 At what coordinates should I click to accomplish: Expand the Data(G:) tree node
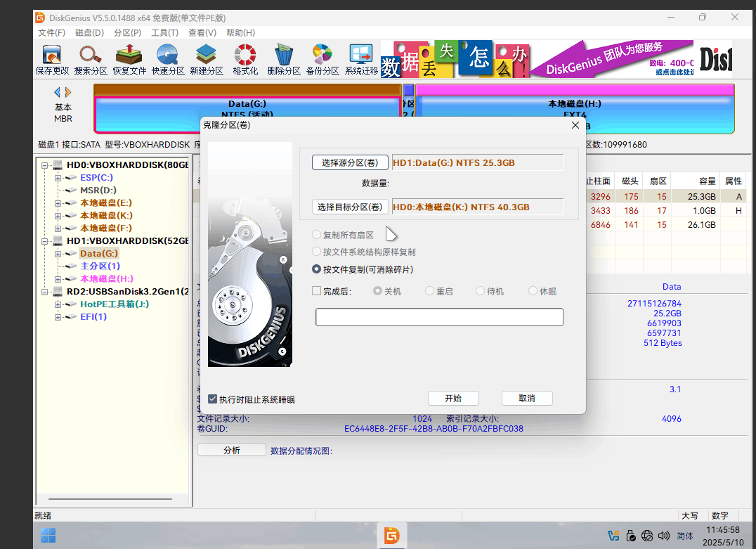[58, 254]
